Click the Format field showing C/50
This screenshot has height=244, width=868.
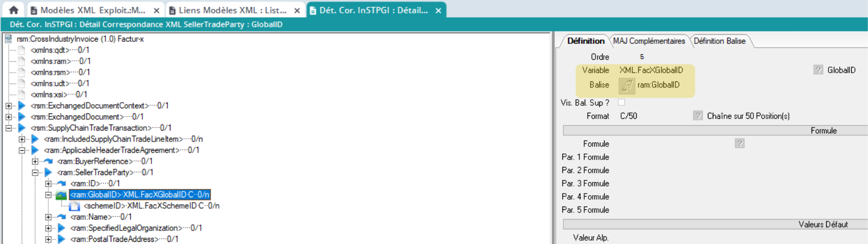point(629,116)
